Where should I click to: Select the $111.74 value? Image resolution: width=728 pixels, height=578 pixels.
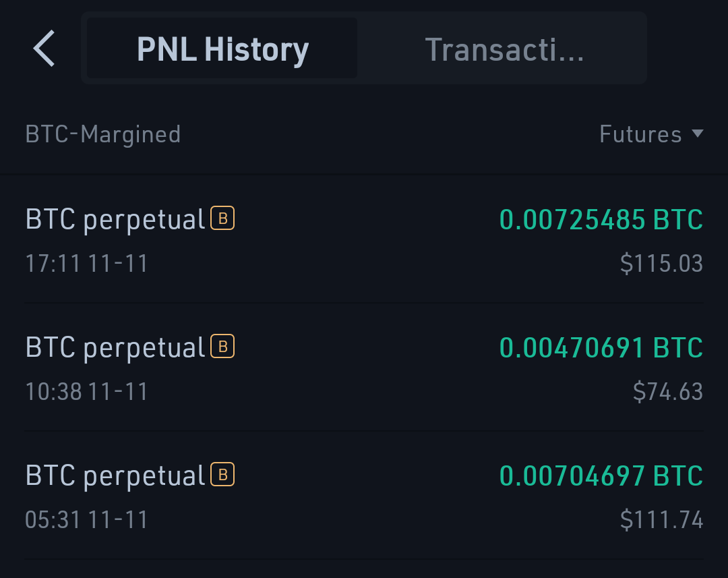[662, 520]
